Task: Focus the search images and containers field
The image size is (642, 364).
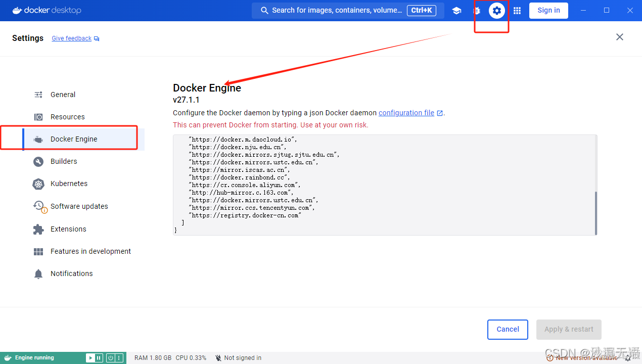Action: click(348, 10)
